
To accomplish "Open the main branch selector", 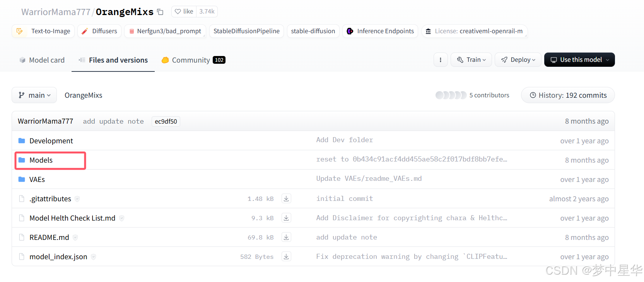I will 34,95.
